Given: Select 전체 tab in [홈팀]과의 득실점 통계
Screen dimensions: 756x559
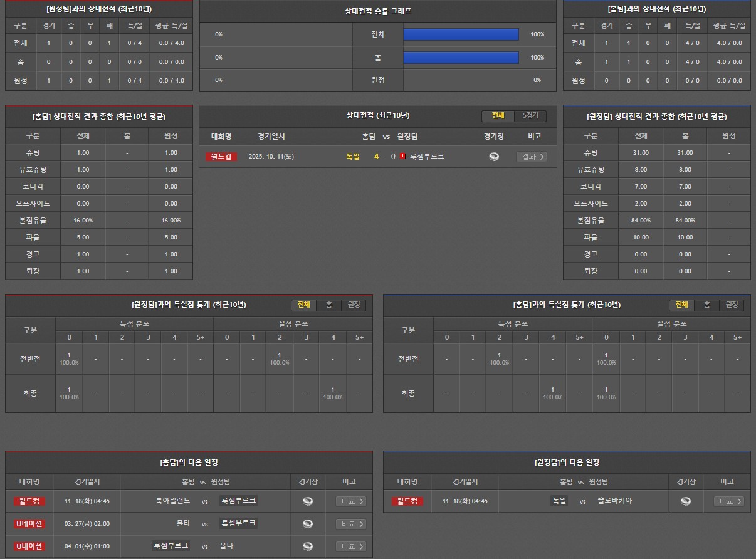Looking at the screenshot, I should 681,305.
